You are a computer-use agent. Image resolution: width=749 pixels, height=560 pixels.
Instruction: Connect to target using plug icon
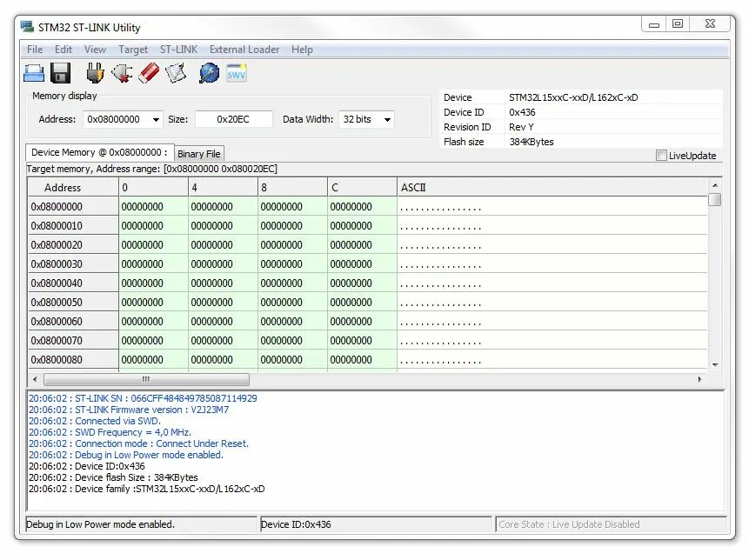coord(95,74)
